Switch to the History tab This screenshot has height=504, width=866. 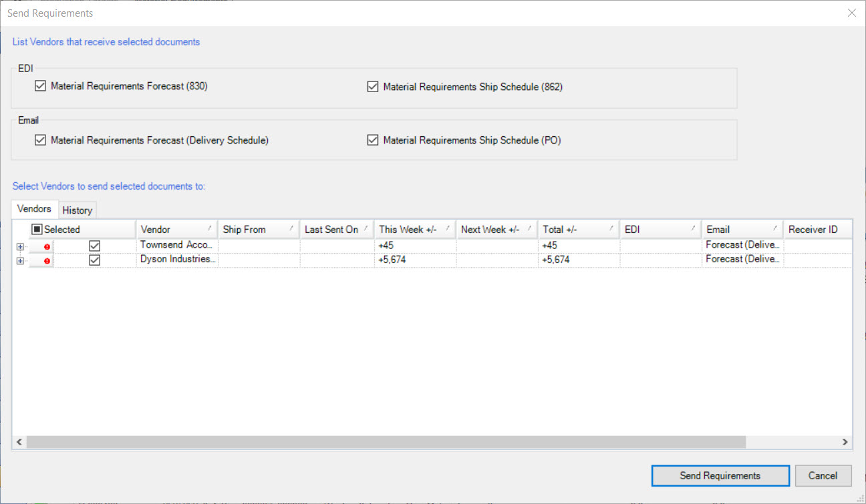[x=78, y=210]
